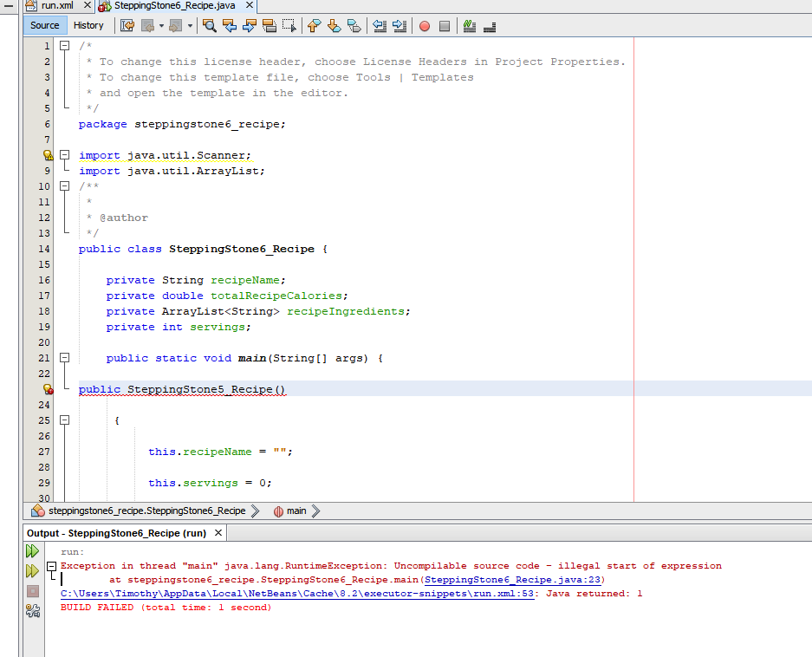Click the Stop build square in Output sidebar
812x657 pixels.
(33, 591)
